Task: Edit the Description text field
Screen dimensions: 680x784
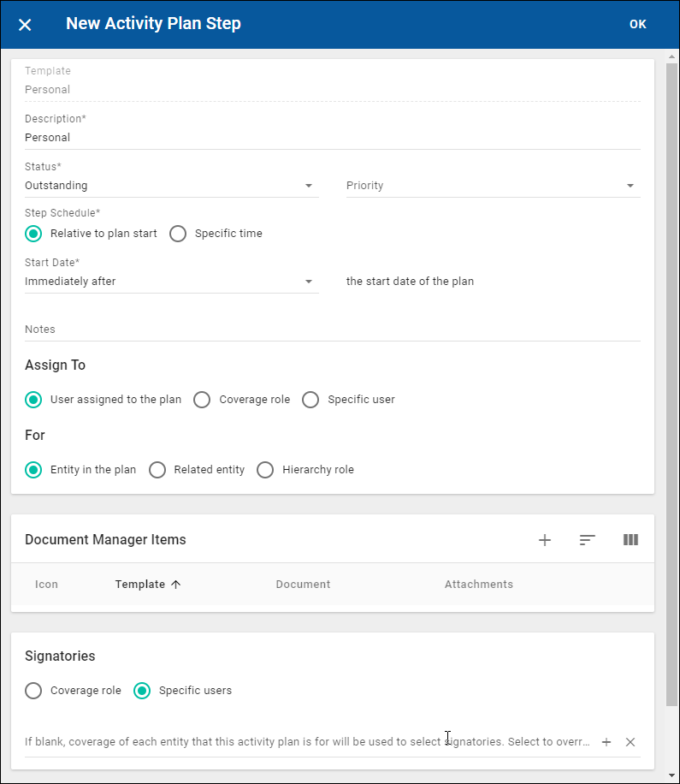Action: 332,138
